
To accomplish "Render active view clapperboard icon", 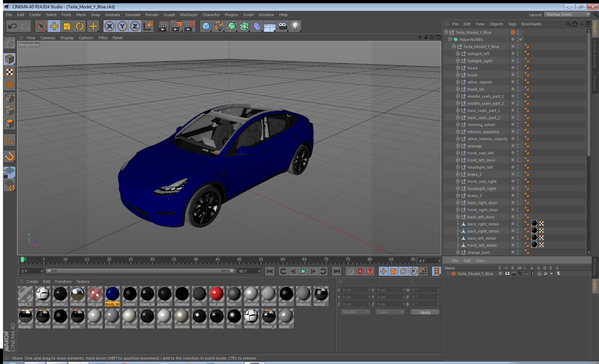I will coord(163,26).
